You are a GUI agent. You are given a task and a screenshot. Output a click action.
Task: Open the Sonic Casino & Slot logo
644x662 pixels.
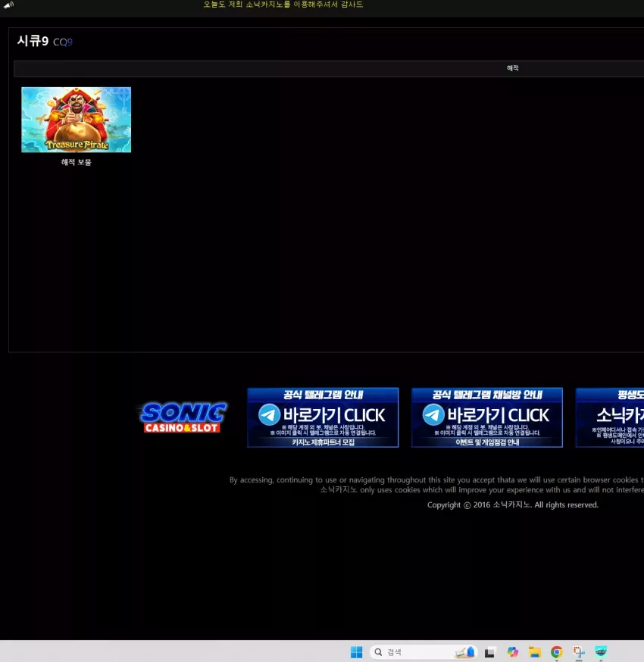coord(182,417)
